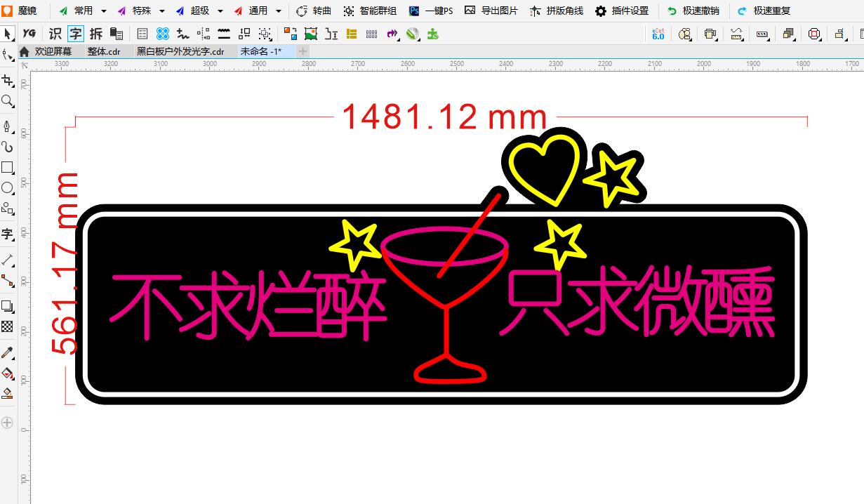Image resolution: width=864 pixels, height=504 pixels.
Task: Select the Smart fill tool
Action: click(x=7, y=393)
